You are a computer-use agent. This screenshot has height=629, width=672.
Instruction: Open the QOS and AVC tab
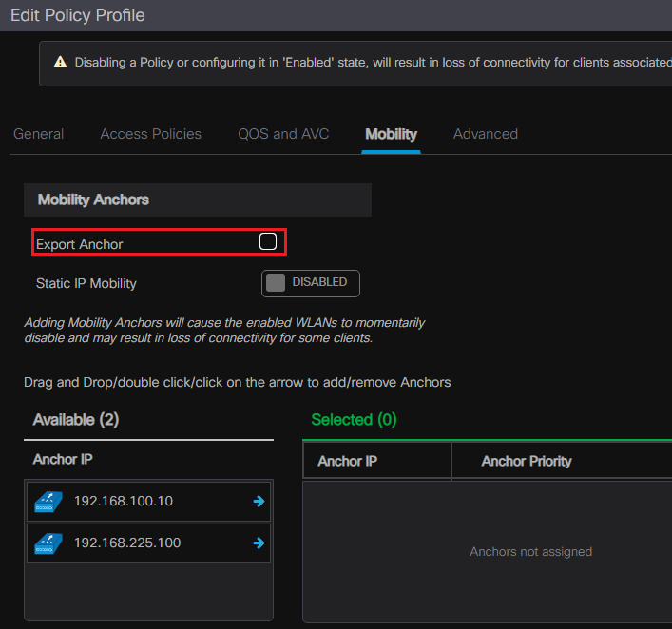pos(283,134)
